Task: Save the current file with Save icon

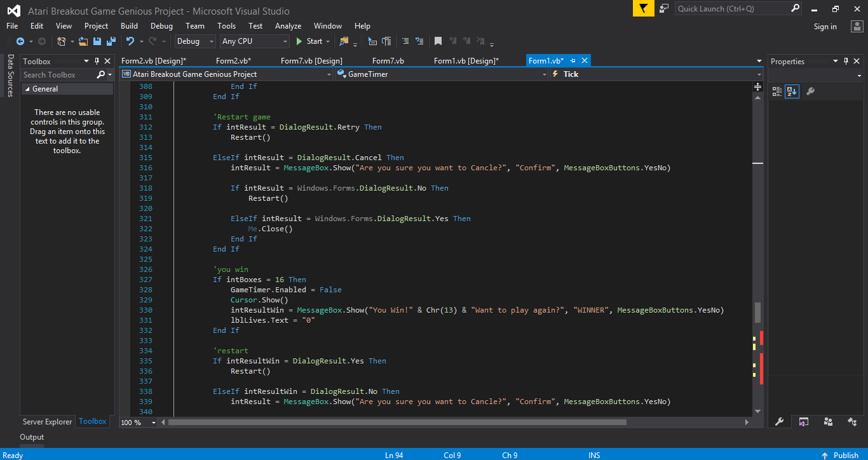Action: click(x=97, y=41)
